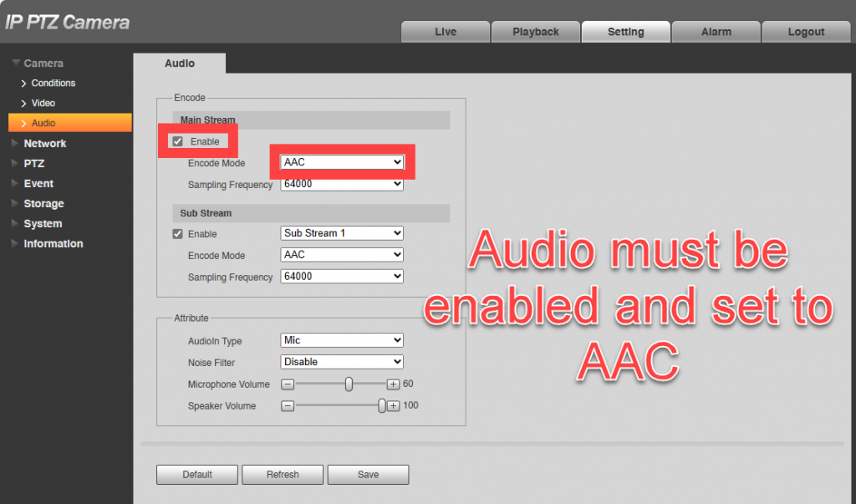This screenshot has width=856, height=504.
Task: Expand the Storage sidebar section
Action: pos(15,204)
